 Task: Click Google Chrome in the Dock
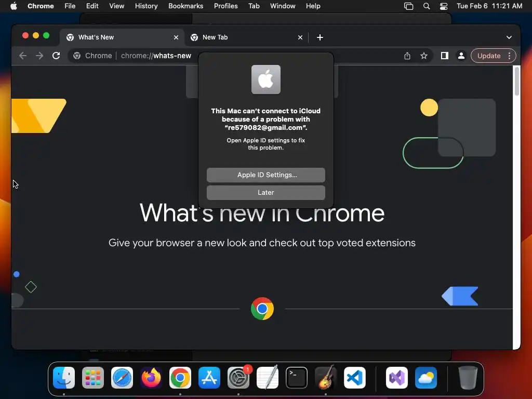click(180, 378)
